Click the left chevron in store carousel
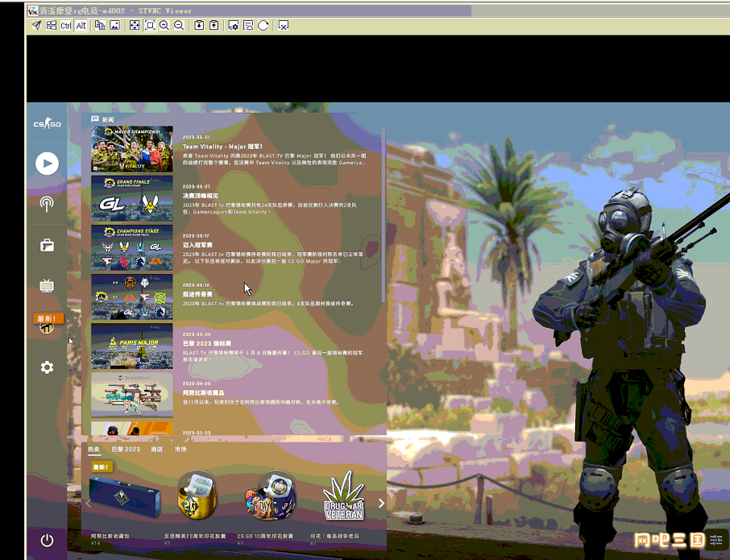 pos(88,504)
